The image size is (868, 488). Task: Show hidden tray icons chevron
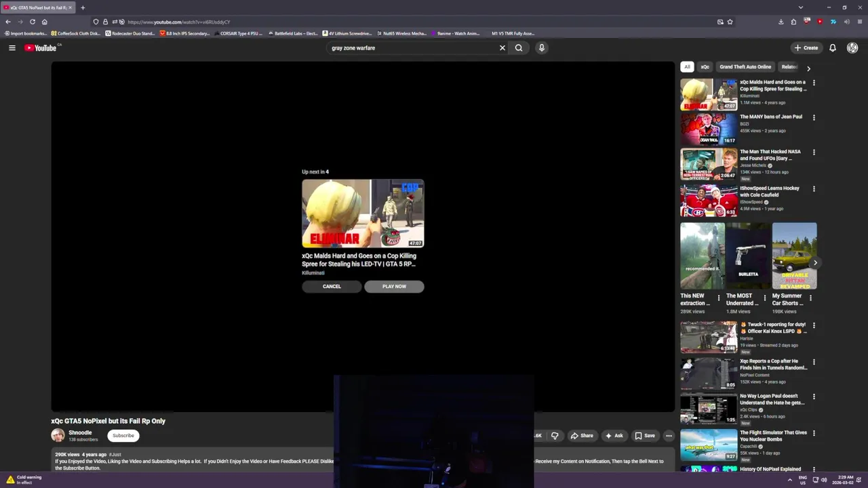[789, 479]
